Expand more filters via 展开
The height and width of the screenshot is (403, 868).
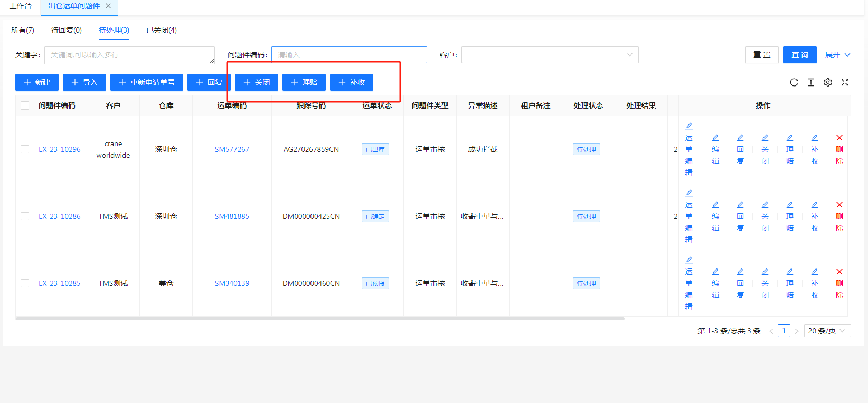click(x=837, y=55)
